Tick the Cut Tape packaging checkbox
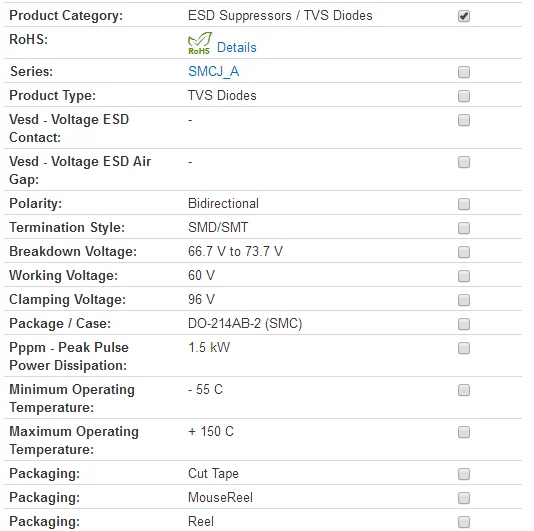This screenshot has height=531, width=534. coord(464,474)
